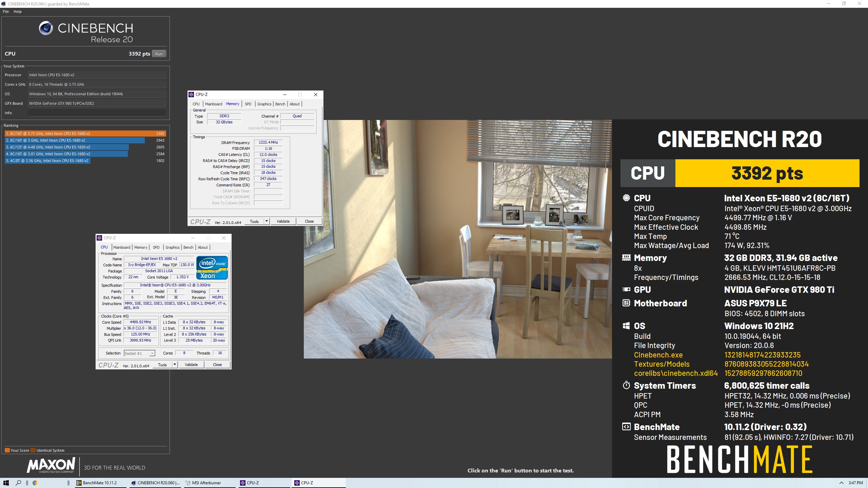Click Close button in memory CPU-Z window
The width and height of the screenshot is (868, 488).
309,221
